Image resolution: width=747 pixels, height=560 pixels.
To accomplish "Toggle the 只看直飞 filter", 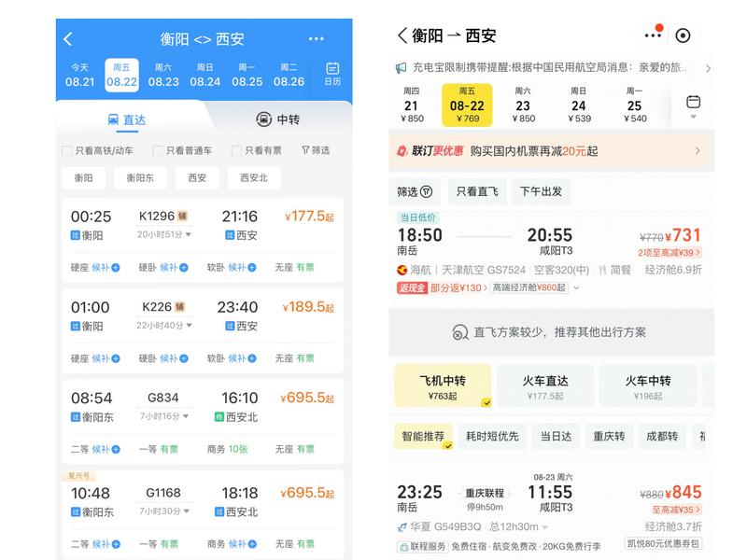I will (x=477, y=191).
